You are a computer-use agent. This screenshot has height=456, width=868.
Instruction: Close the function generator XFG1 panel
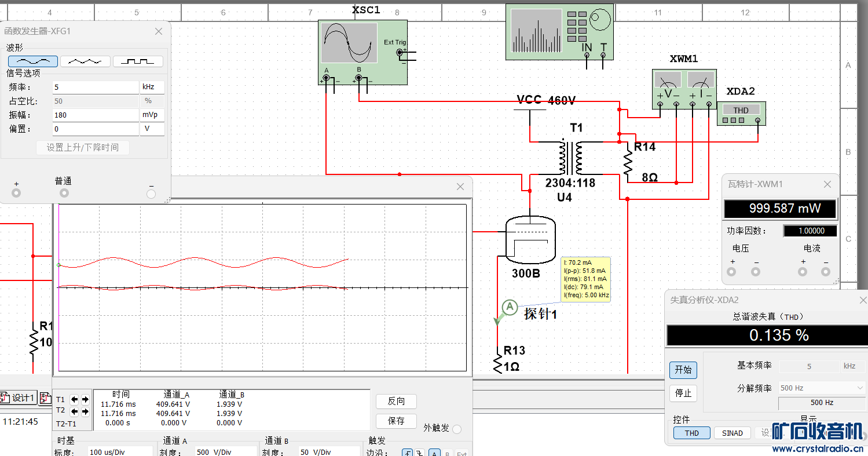[159, 31]
